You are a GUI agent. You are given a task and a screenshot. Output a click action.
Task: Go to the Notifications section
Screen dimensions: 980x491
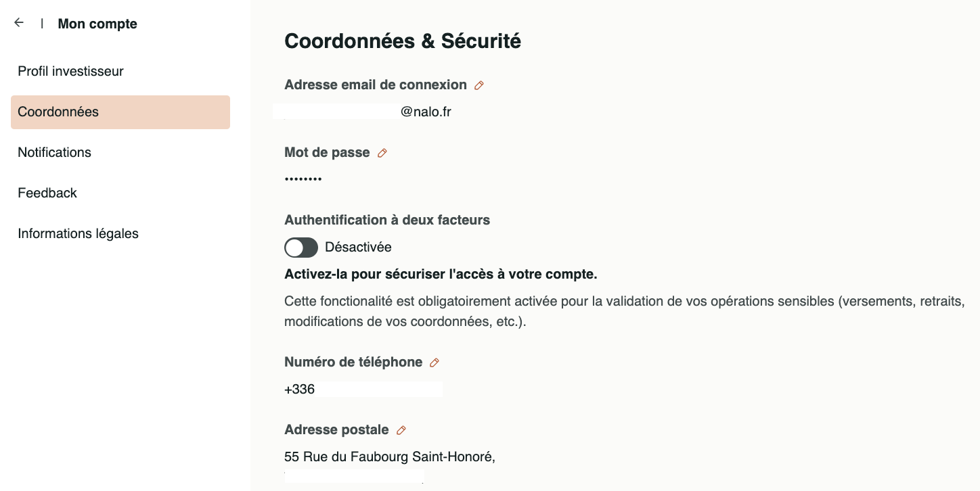(54, 152)
